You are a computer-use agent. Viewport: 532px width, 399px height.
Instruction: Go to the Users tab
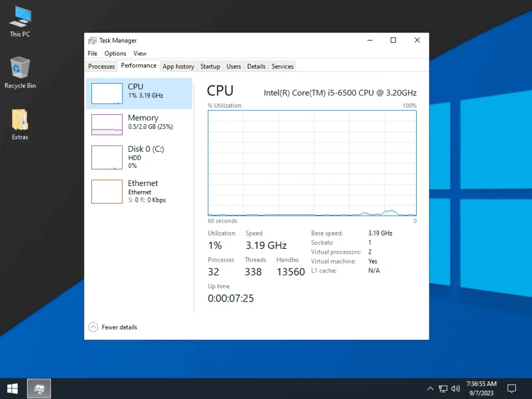click(234, 66)
